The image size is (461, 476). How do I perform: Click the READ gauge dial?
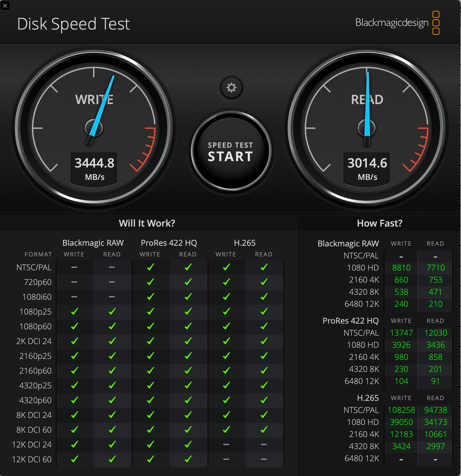click(366, 128)
